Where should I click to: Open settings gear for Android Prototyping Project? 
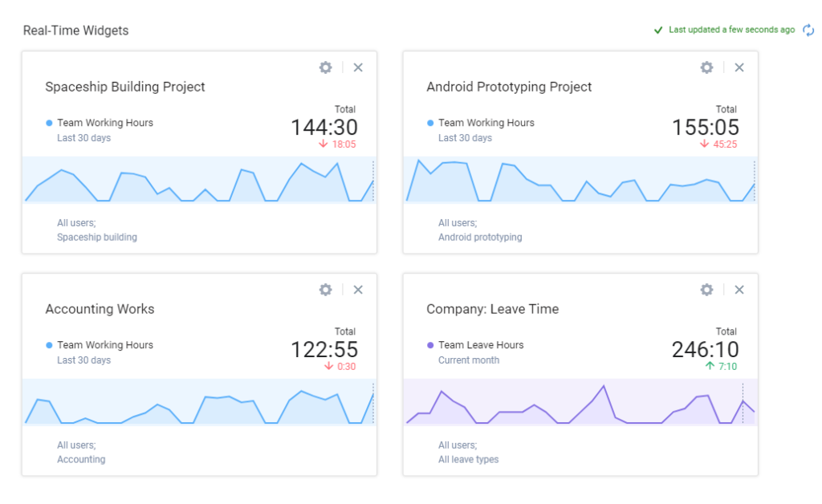706,67
